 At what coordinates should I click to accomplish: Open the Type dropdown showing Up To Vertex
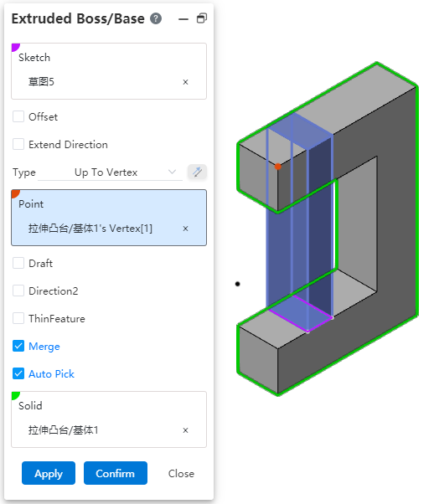coord(110,172)
